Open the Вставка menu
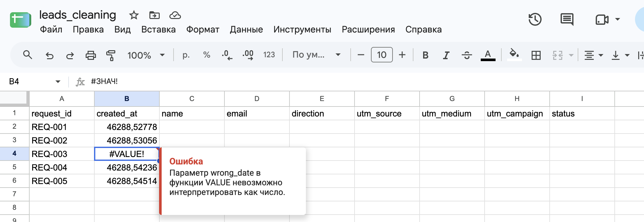The height and width of the screenshot is (222, 644). 158,30
